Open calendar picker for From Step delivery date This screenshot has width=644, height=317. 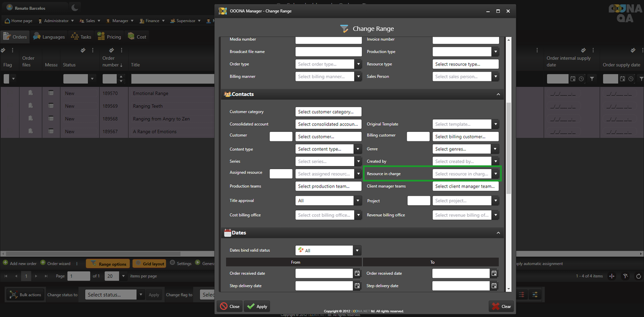coord(357,286)
